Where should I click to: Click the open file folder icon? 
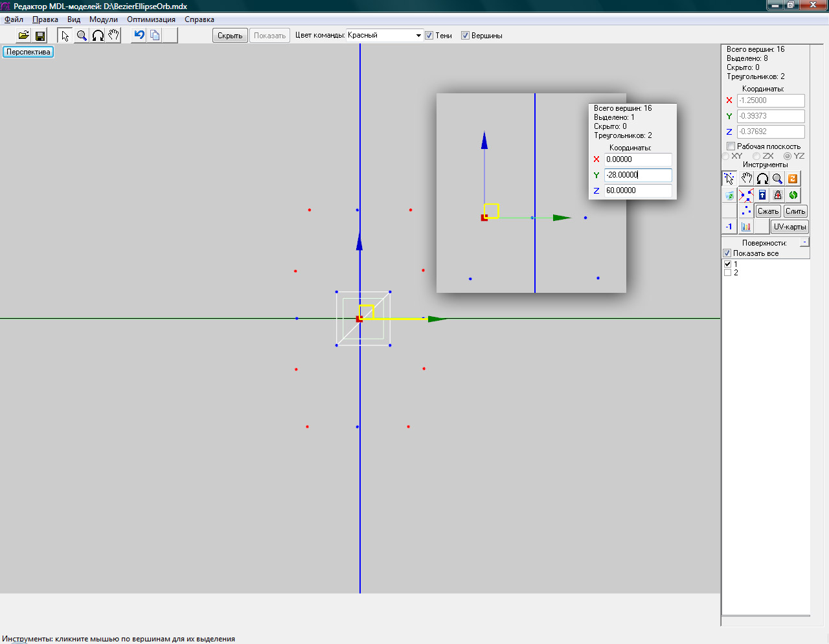23,36
